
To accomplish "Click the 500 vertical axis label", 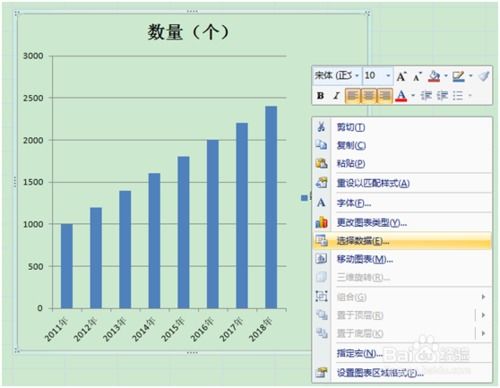I will pyautogui.click(x=36, y=266).
